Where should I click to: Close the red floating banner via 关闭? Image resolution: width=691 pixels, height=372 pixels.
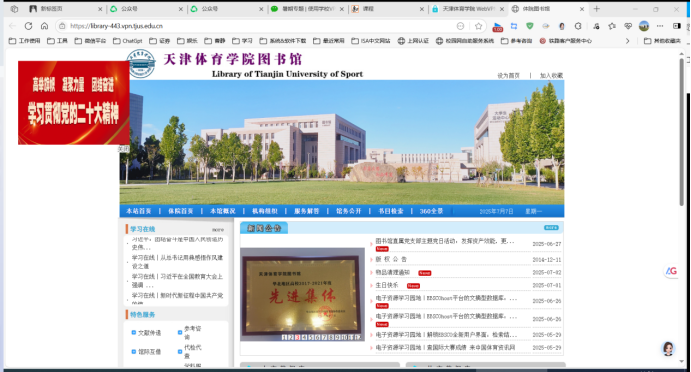123,149
